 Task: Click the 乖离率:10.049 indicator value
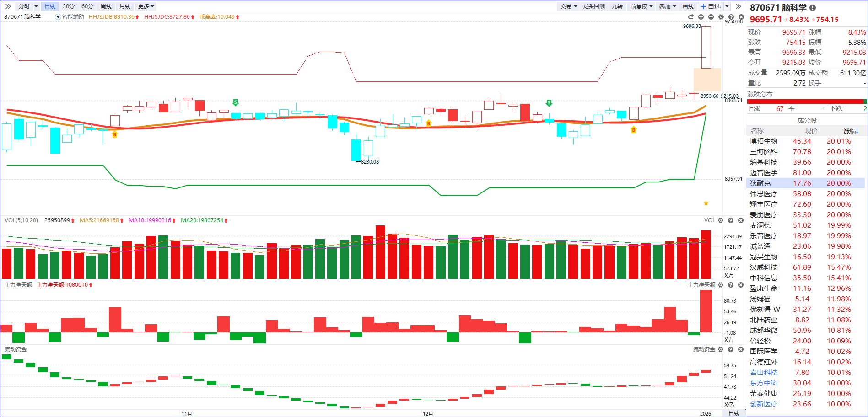coord(219,17)
